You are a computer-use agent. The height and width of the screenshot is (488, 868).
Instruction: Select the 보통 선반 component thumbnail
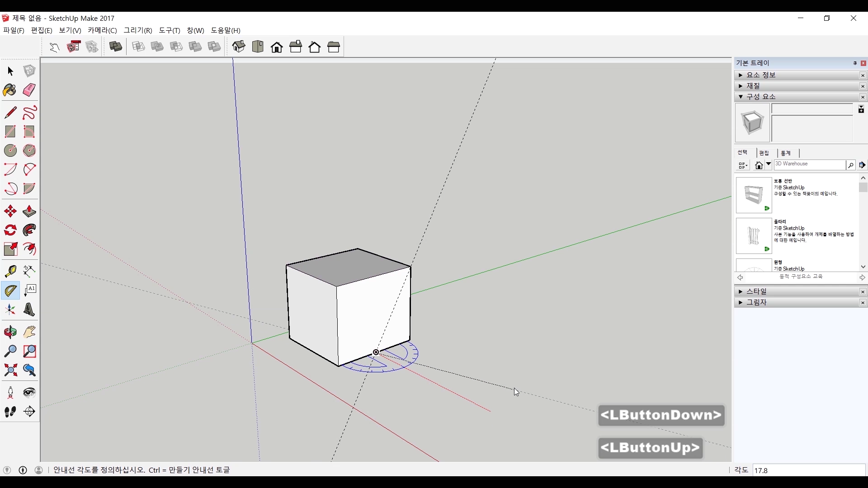(754, 195)
